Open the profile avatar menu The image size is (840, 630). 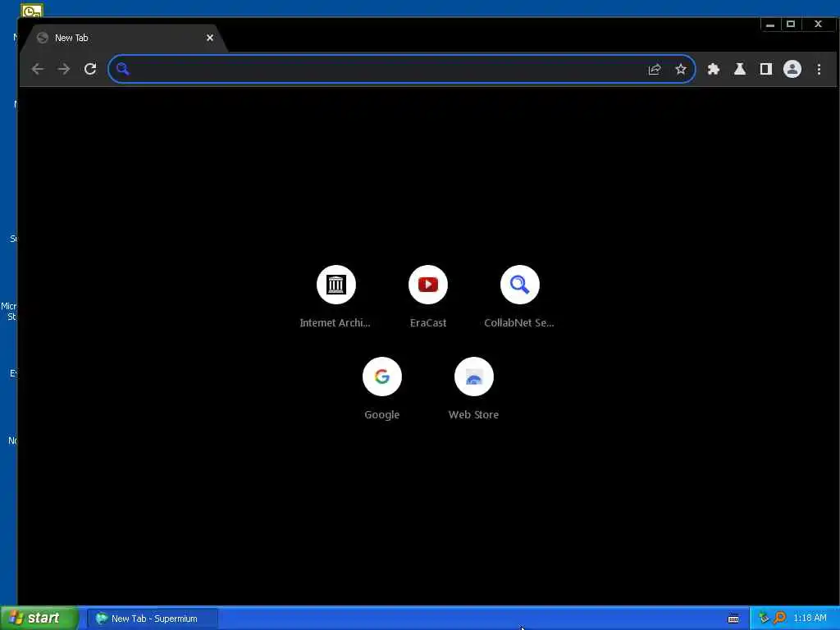point(792,69)
